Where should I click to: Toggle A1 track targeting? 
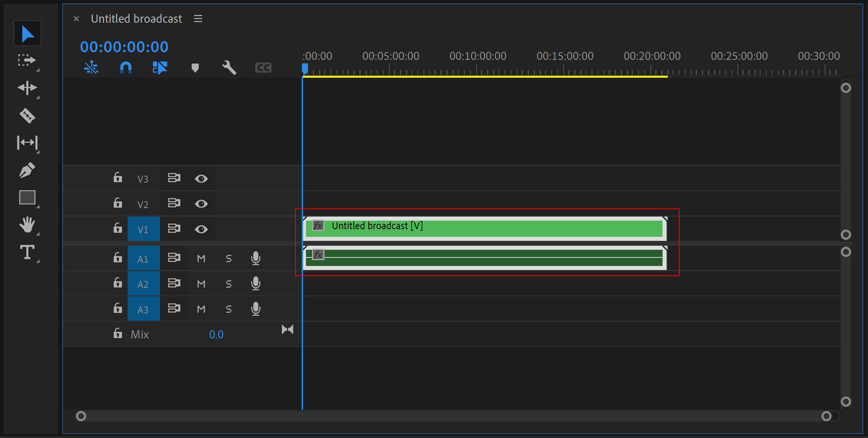(143, 258)
